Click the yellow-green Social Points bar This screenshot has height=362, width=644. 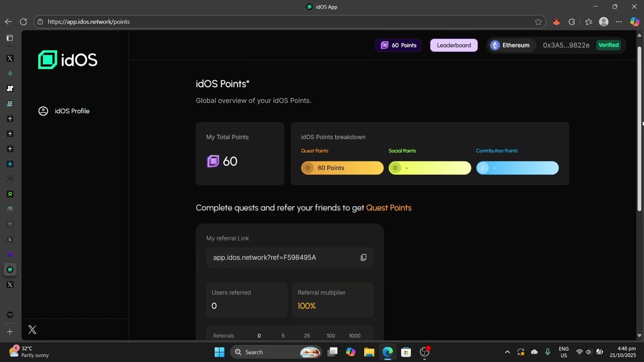(430, 168)
